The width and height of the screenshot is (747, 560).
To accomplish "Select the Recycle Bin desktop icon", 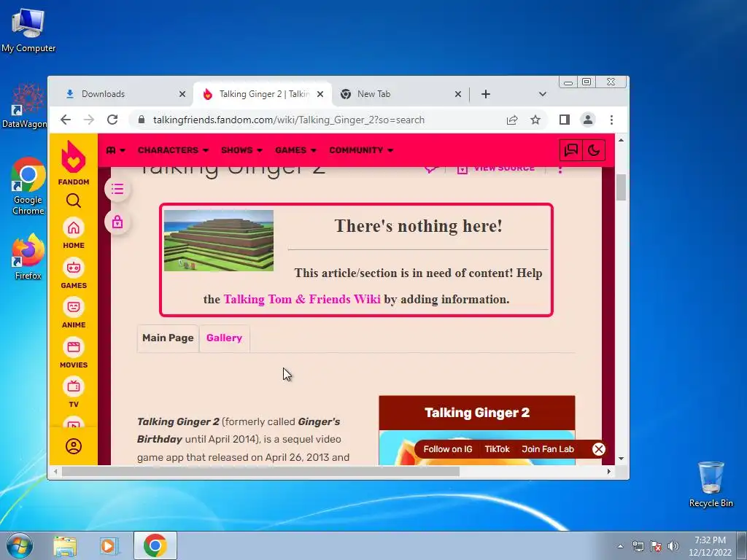I will pos(711,484).
